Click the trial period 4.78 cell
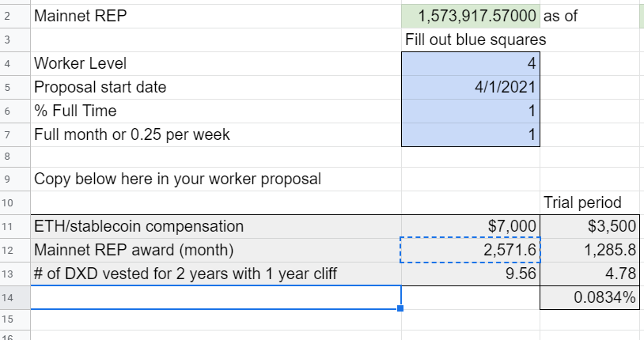 pos(589,274)
